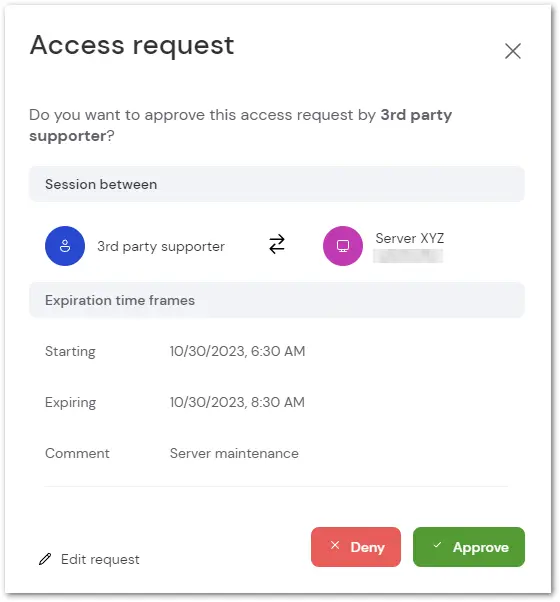Click the checkmark icon on Approve button
Image resolution: width=560 pixels, height=602 pixels.
(x=437, y=545)
